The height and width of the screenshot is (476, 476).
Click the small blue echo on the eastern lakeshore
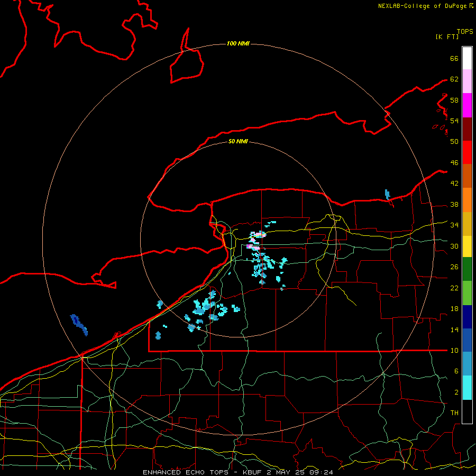coord(387,194)
